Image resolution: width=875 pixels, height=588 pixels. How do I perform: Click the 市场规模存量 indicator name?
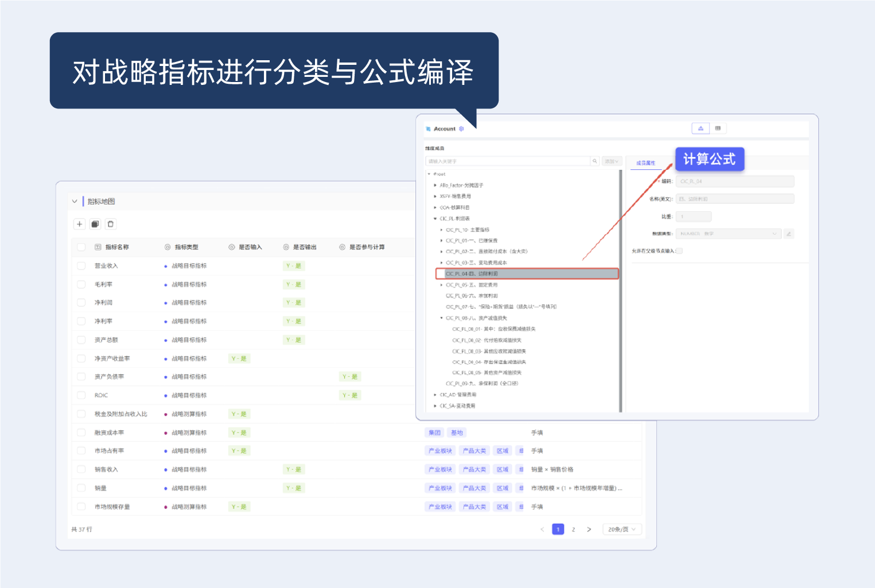point(112,507)
